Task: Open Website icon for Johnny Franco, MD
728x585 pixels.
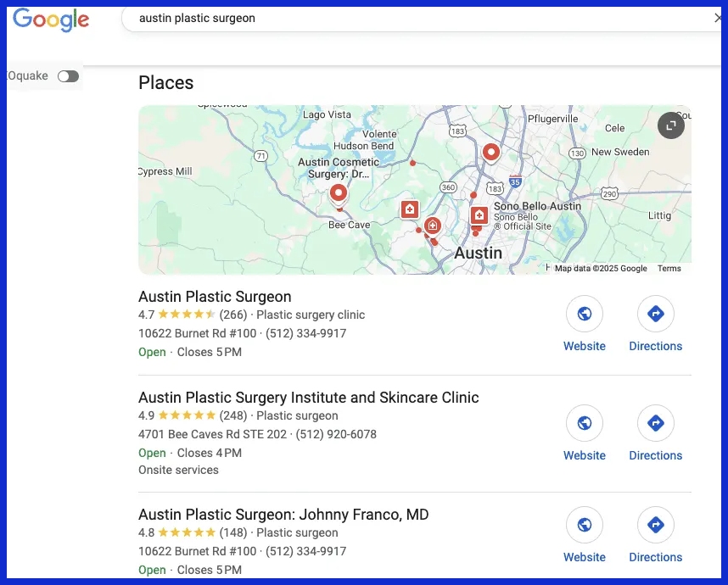Action: [585, 526]
